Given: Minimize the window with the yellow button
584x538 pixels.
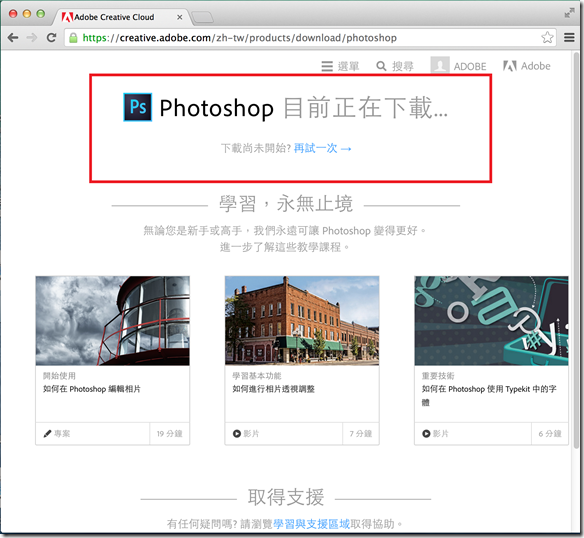Looking at the screenshot, I should (x=27, y=14).
